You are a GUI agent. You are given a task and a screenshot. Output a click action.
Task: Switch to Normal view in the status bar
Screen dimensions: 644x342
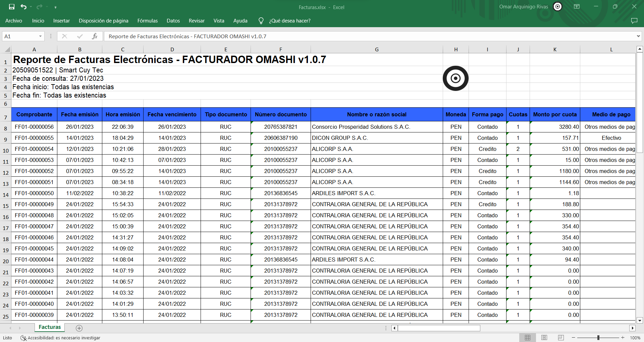click(x=528, y=338)
